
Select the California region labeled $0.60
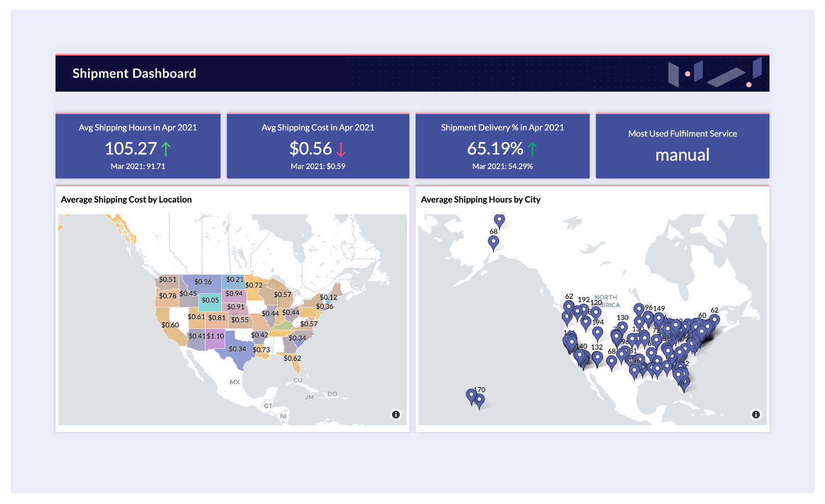click(171, 326)
